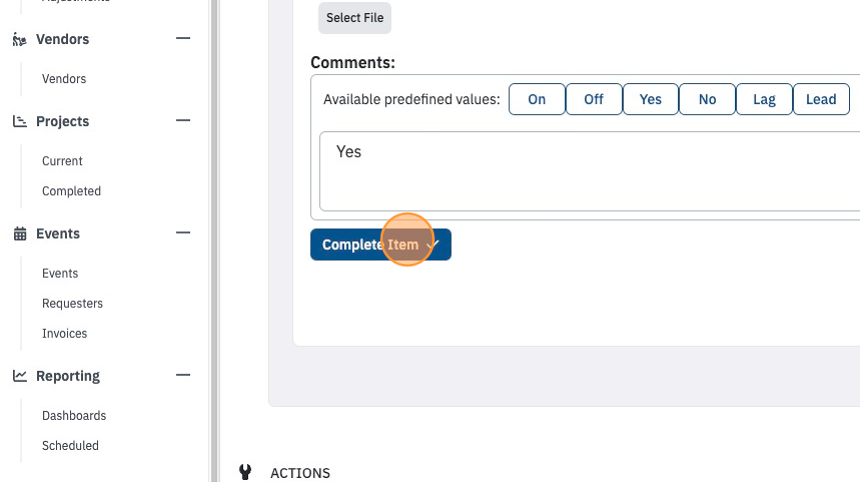Open Dashboards under Reporting
Screen dimensions: 860x482
[74, 416]
